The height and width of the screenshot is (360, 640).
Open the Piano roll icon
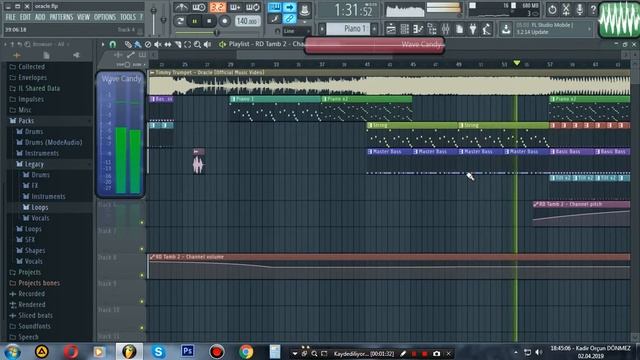pyautogui.click(x=418, y=29)
